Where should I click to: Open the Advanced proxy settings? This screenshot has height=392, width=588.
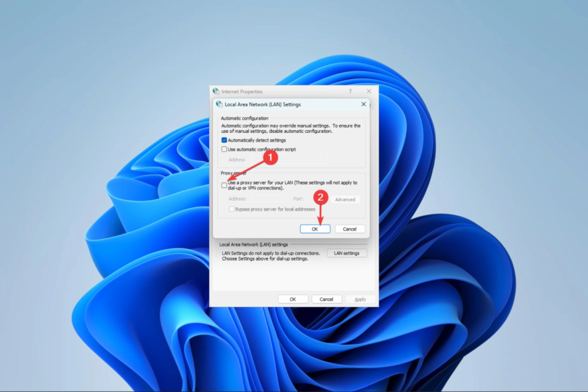[x=345, y=199]
